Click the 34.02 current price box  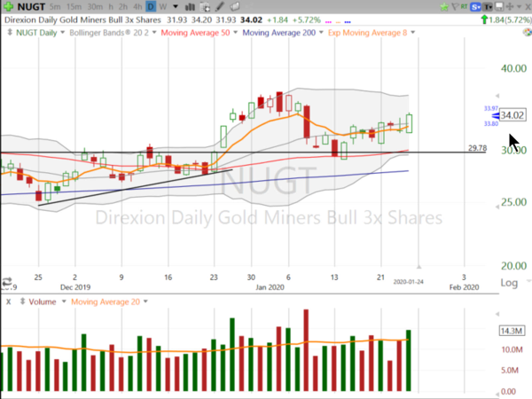click(x=512, y=115)
